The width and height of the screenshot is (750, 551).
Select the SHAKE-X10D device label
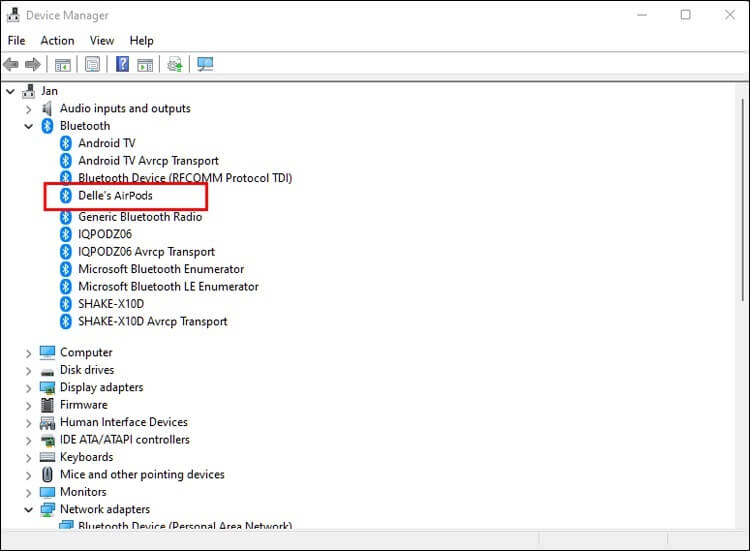pyautogui.click(x=111, y=304)
